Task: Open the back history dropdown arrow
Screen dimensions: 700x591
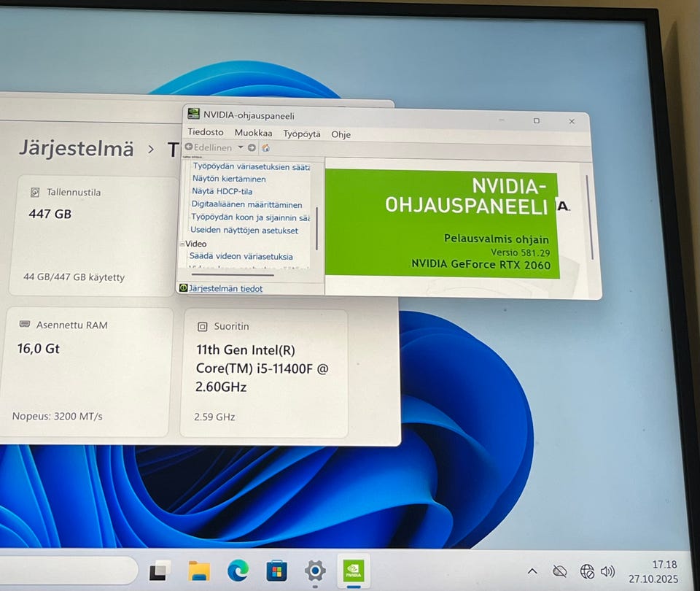Action: (x=241, y=147)
